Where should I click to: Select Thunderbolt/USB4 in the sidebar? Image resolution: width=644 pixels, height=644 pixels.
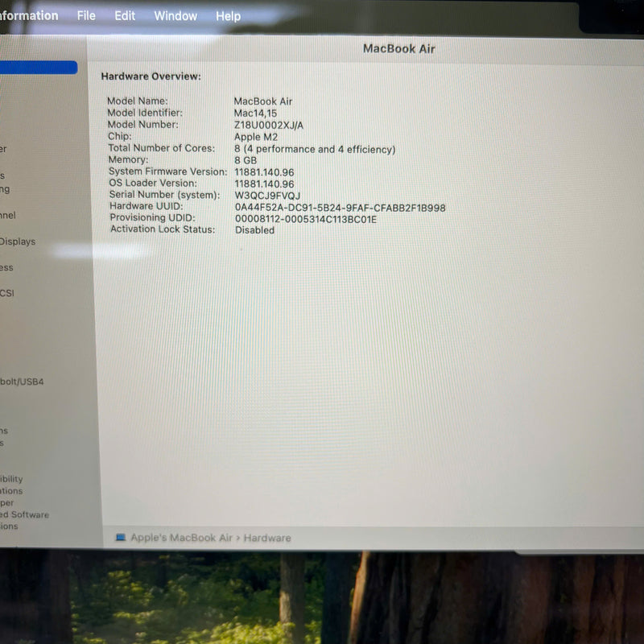click(x=22, y=382)
